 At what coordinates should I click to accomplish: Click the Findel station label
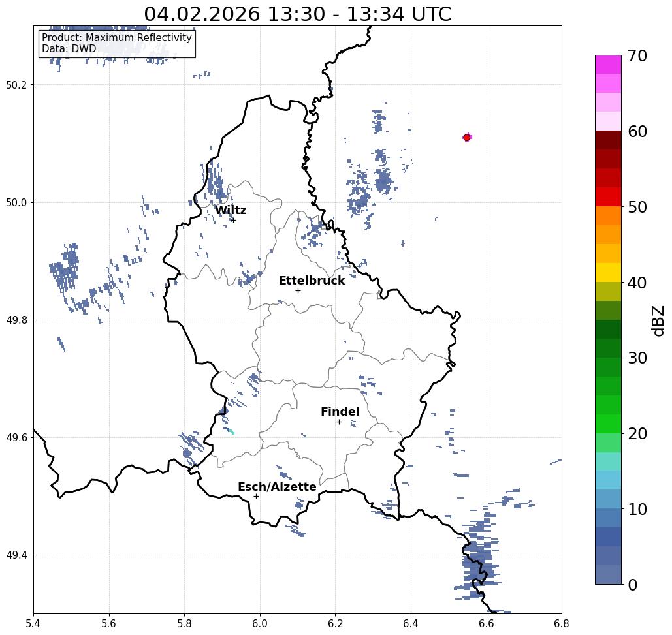340,412
